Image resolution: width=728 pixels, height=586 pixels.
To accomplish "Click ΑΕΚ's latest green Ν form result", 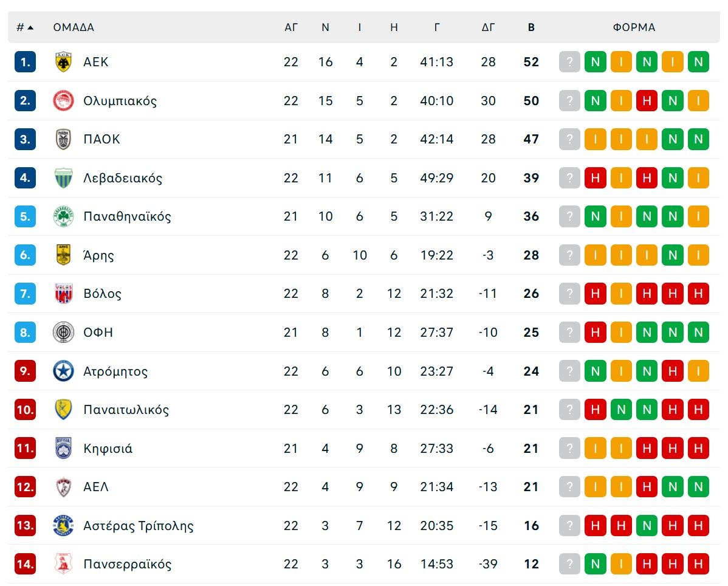I will click(x=698, y=61).
